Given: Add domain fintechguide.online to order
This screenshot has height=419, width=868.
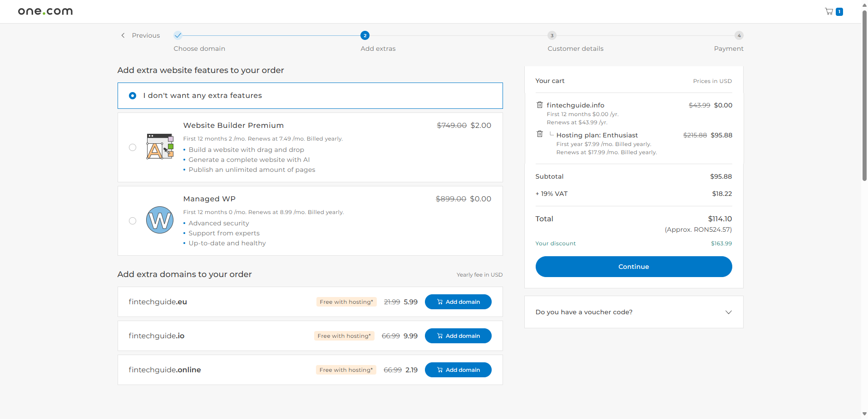Looking at the screenshot, I should click(458, 370).
